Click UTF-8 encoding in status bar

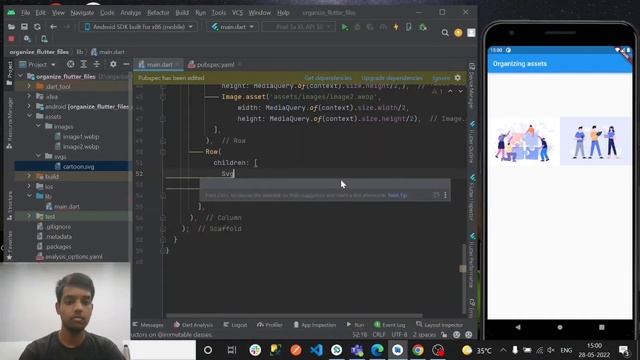click(399, 335)
